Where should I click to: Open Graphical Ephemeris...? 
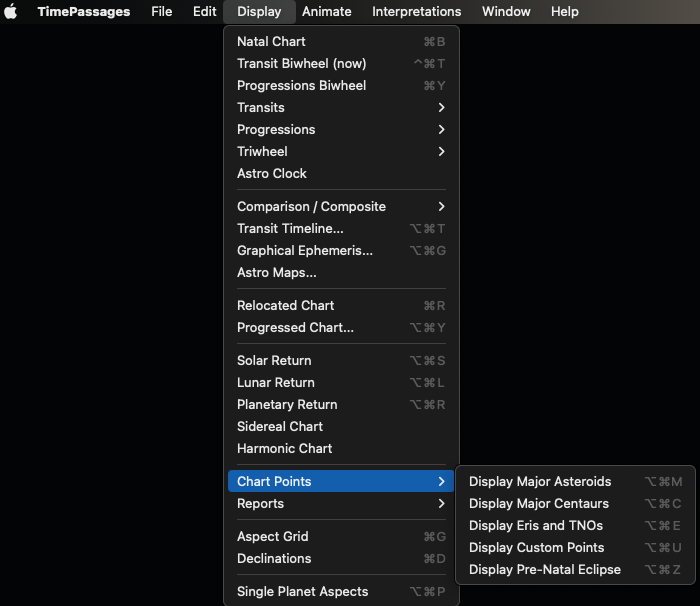(341, 251)
